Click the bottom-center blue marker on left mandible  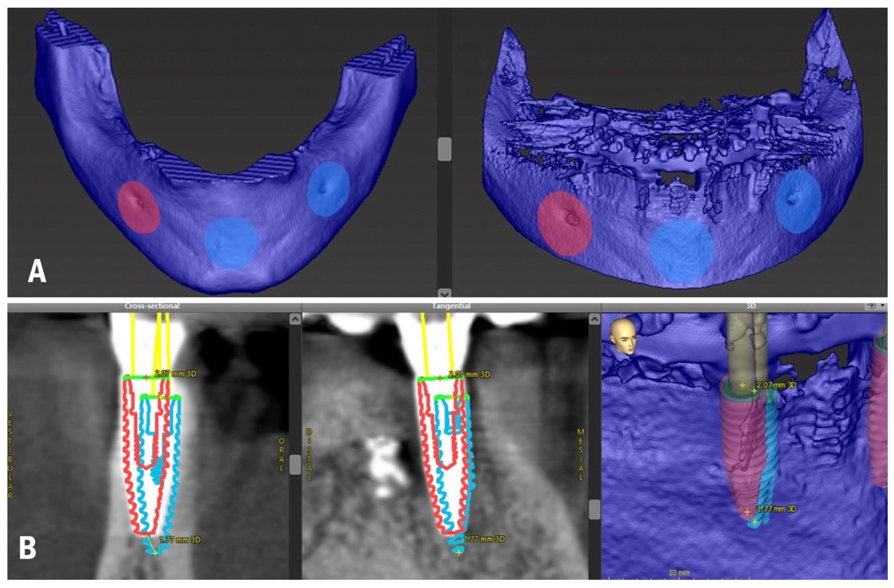(231, 243)
